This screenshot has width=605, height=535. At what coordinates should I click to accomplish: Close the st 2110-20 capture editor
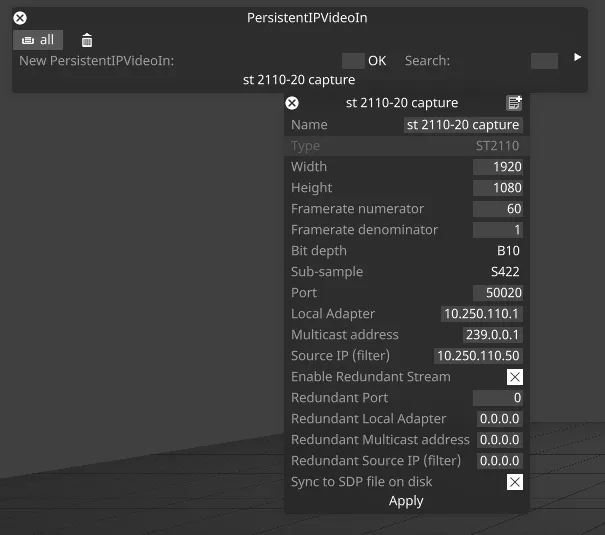(x=292, y=103)
